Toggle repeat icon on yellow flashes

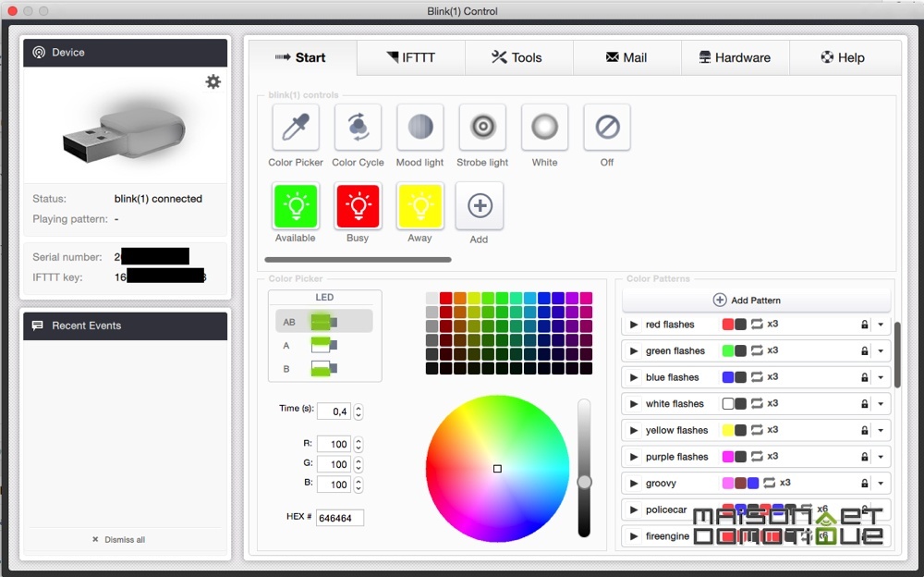click(758, 430)
